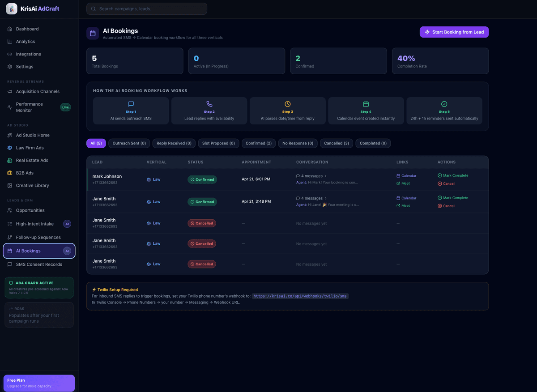The image size is (537, 392).
Task: Click the Follow-up Sequences branch icon
Action: 10,237
